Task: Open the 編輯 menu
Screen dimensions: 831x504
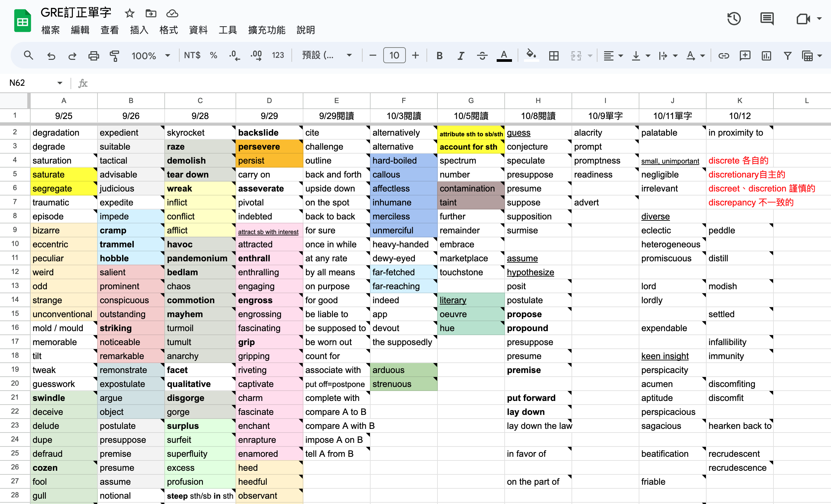Action: pos(80,30)
